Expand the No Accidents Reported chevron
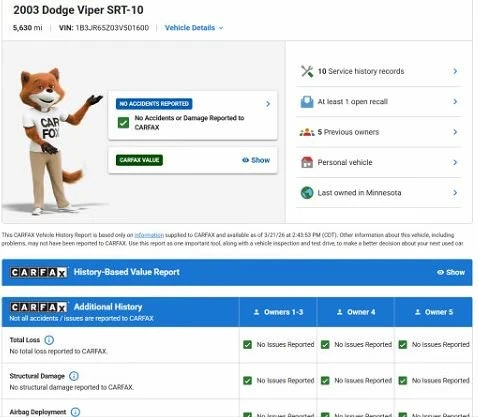 click(x=268, y=104)
